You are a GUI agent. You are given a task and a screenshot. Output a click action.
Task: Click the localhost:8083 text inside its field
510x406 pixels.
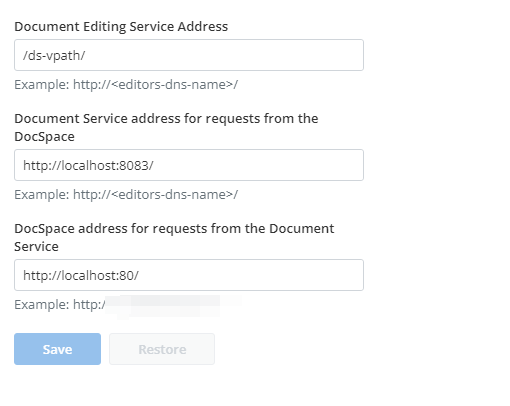[x=88, y=165]
